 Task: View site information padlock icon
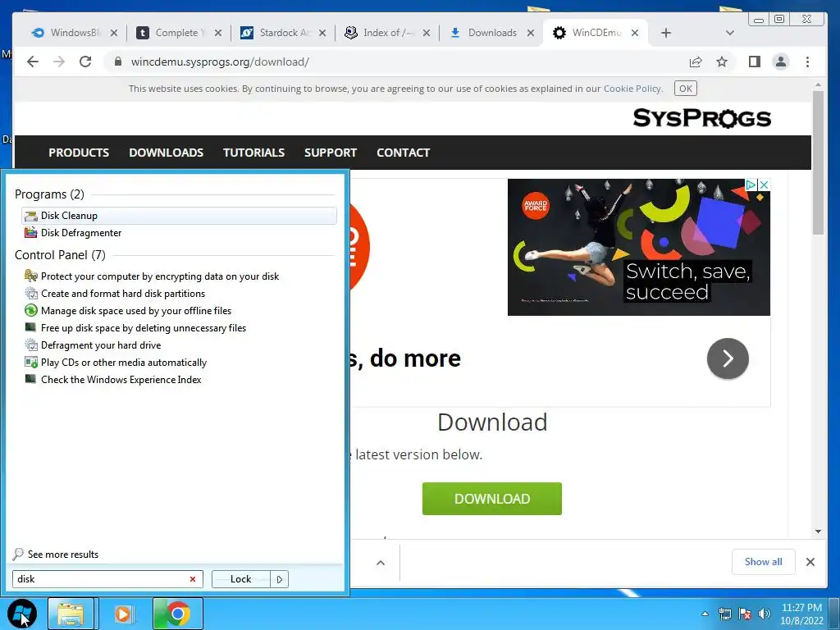(x=118, y=62)
